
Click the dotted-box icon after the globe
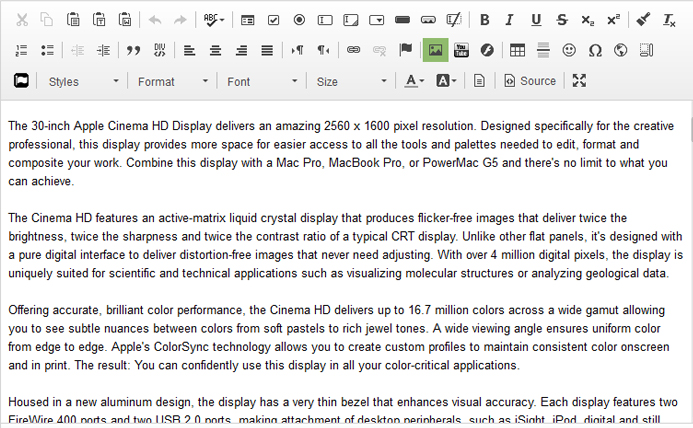click(x=646, y=50)
